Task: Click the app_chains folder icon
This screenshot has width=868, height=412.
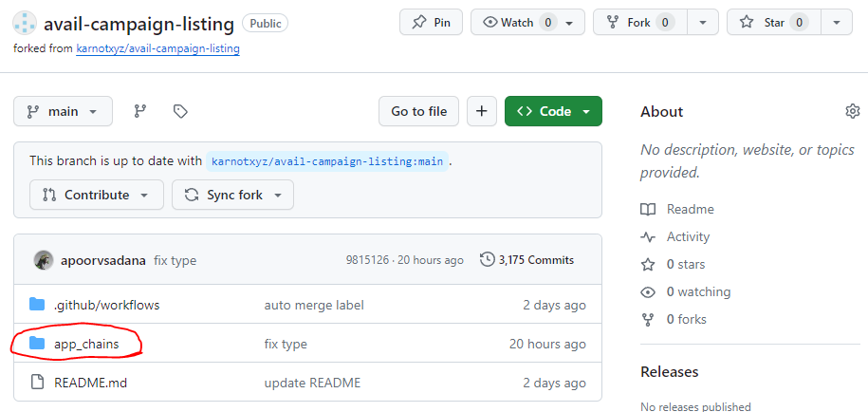Action: click(37, 344)
